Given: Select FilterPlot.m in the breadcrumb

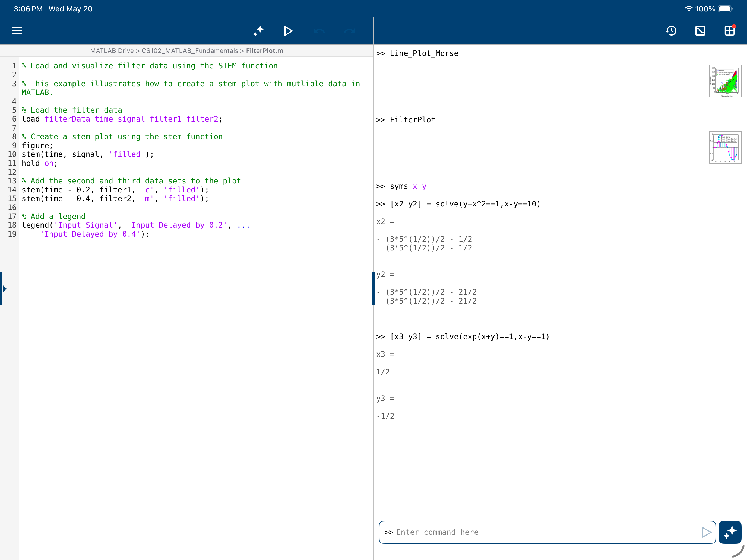Looking at the screenshot, I should click(264, 51).
